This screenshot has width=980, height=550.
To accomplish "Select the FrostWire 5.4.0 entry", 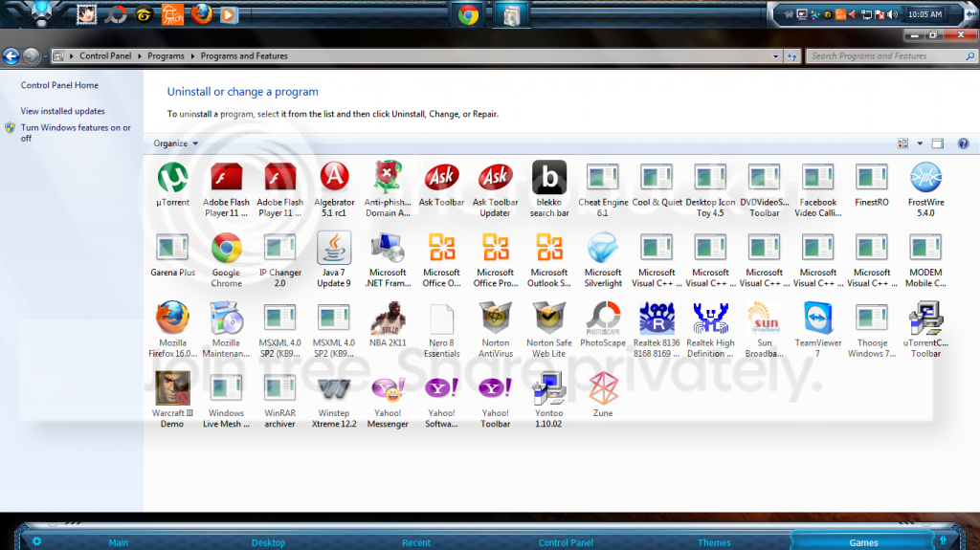I will coord(925,189).
